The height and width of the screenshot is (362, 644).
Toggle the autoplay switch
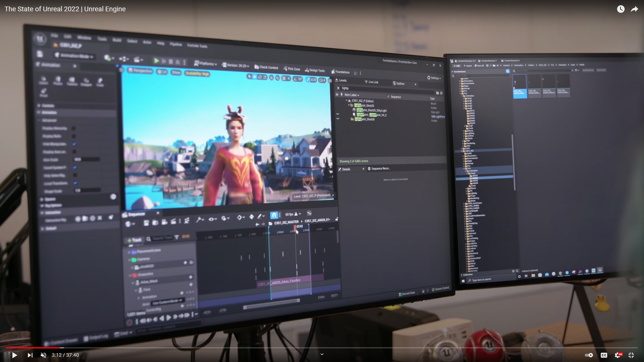589,355
